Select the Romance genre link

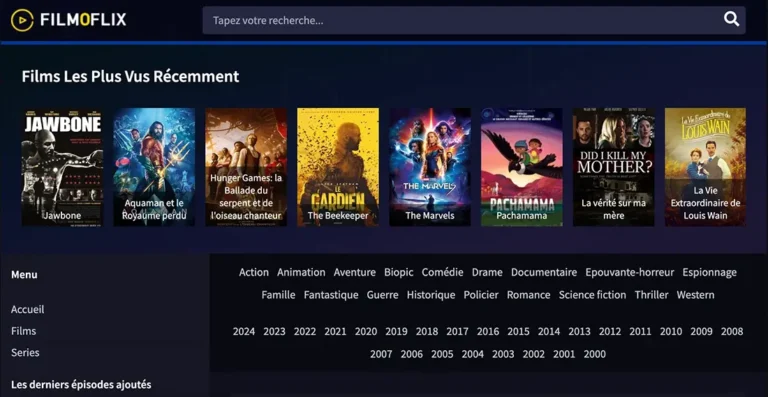(x=528, y=295)
